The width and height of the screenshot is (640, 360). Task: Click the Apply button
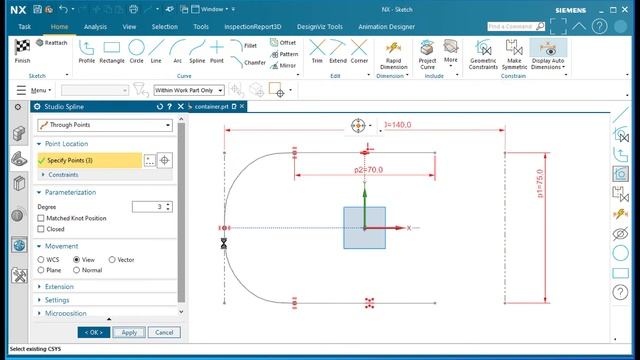pyautogui.click(x=129, y=332)
